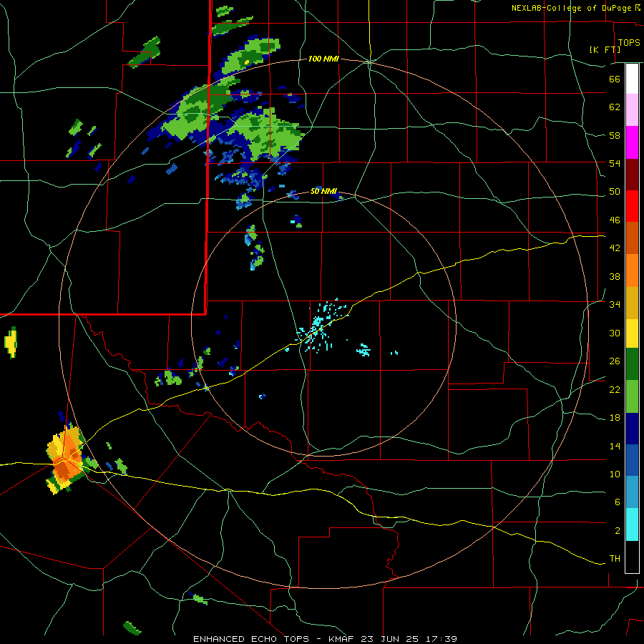Click the legend value '50'
Image resolution: width=644 pixels, height=644 pixels.
coord(615,191)
